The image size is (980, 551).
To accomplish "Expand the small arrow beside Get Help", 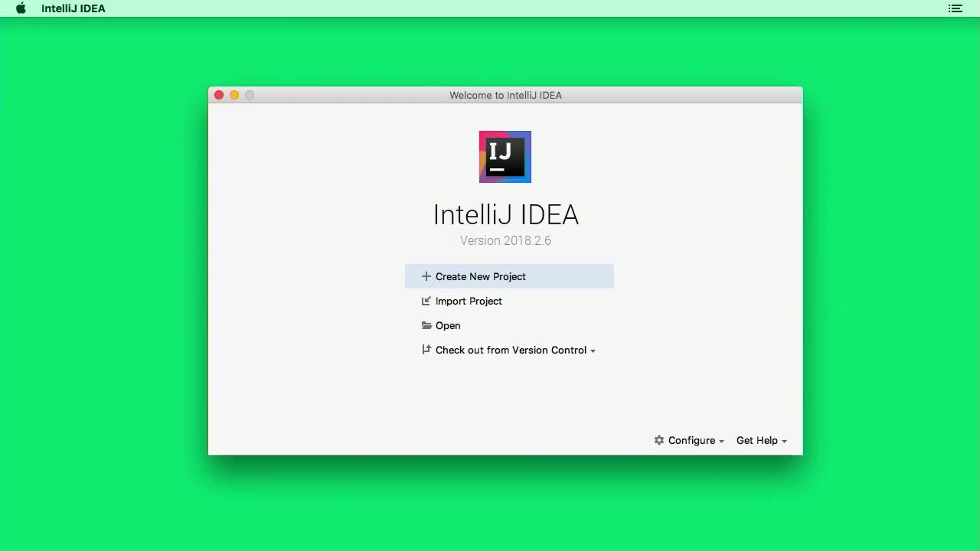I will (784, 441).
